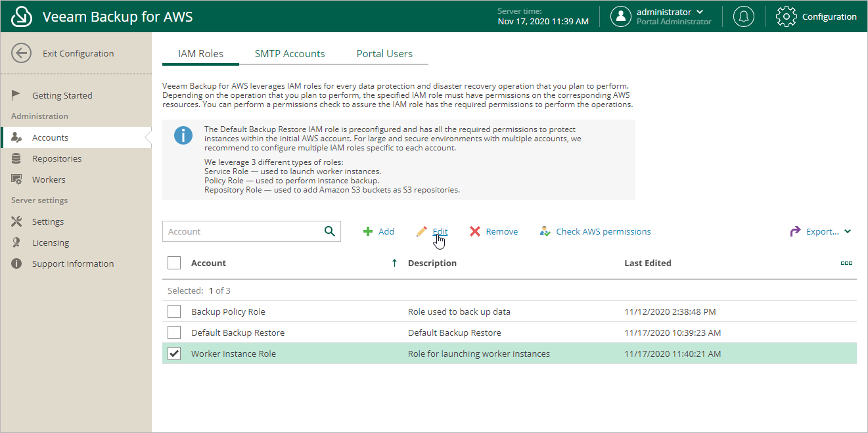The image size is (868, 433).
Task: Click the server time Nov 17, 2020 display
Action: pyautogui.click(x=543, y=21)
